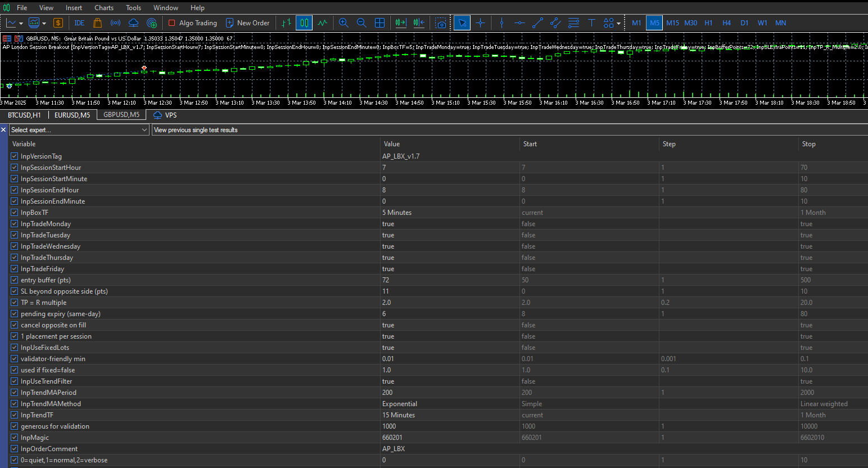Select the text label tool
This screenshot has height=468, width=868.
pos(591,23)
